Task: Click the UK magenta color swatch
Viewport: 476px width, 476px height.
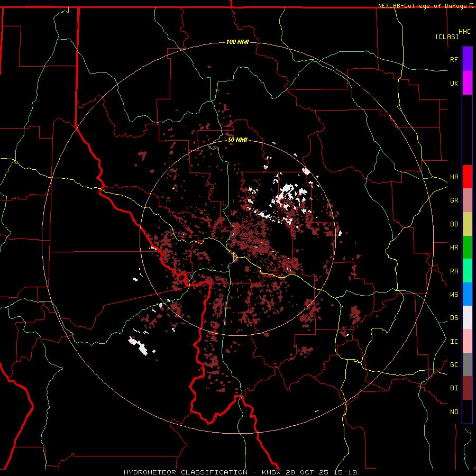Action: (x=467, y=83)
